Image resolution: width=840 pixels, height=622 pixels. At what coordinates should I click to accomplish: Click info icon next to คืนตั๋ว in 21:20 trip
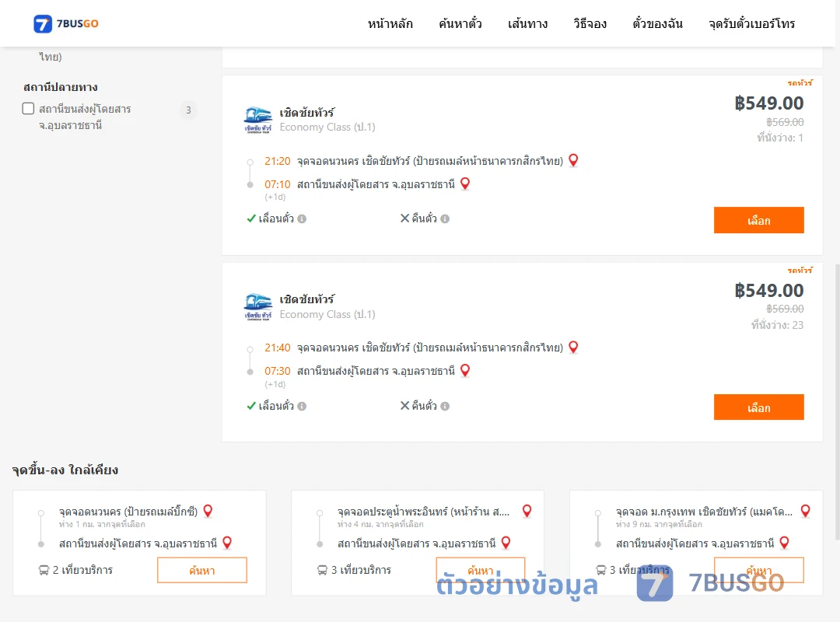point(445,218)
